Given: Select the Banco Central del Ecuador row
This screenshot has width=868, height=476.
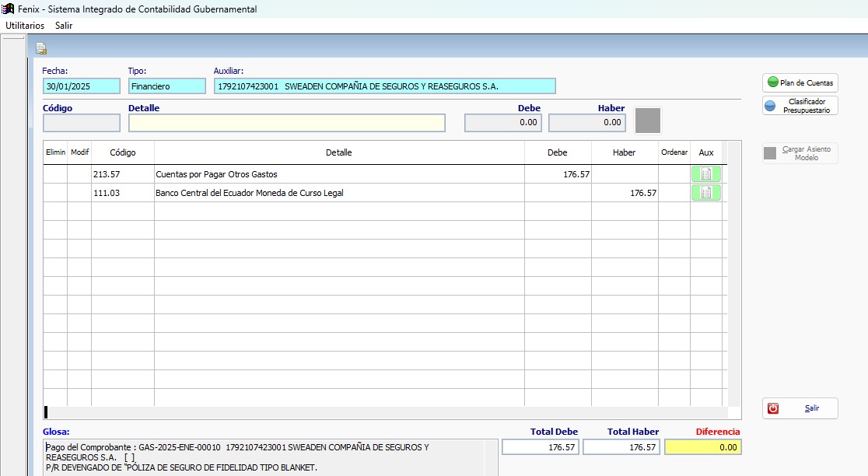Looking at the screenshot, I should click(x=249, y=193).
